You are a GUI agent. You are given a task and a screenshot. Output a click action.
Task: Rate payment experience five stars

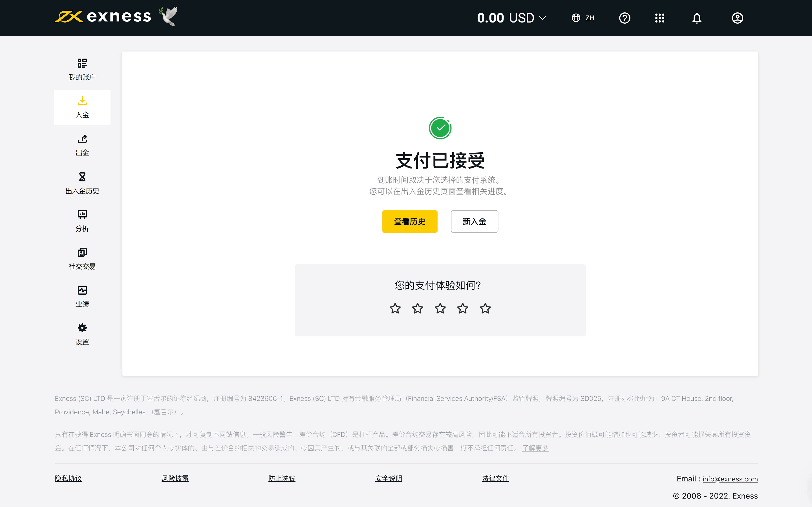click(x=485, y=308)
